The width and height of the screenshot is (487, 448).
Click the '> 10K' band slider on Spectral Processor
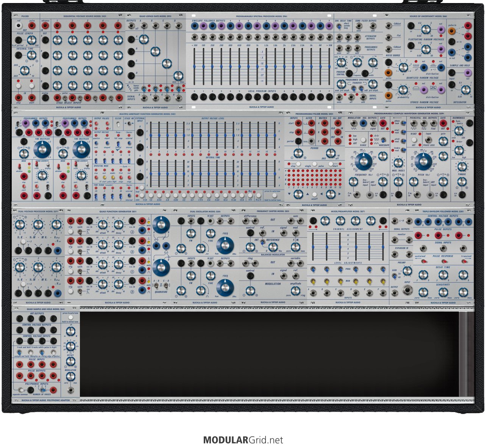click(329, 67)
